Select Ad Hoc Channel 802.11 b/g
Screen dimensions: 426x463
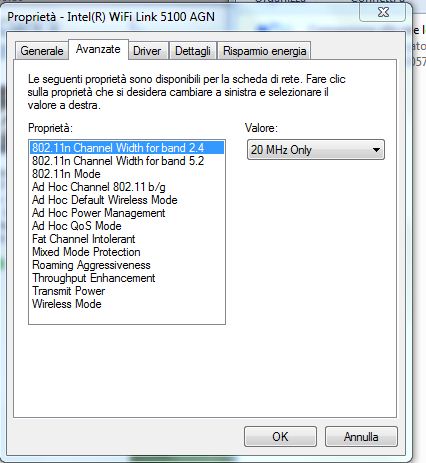pos(127,187)
